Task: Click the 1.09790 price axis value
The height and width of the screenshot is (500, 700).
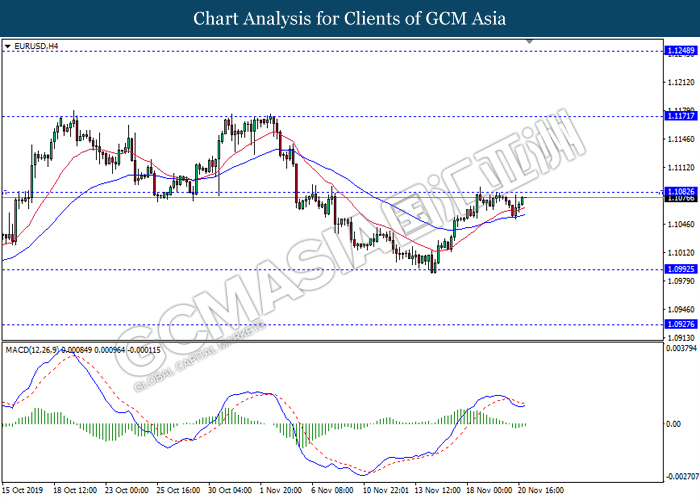Action: point(681,281)
